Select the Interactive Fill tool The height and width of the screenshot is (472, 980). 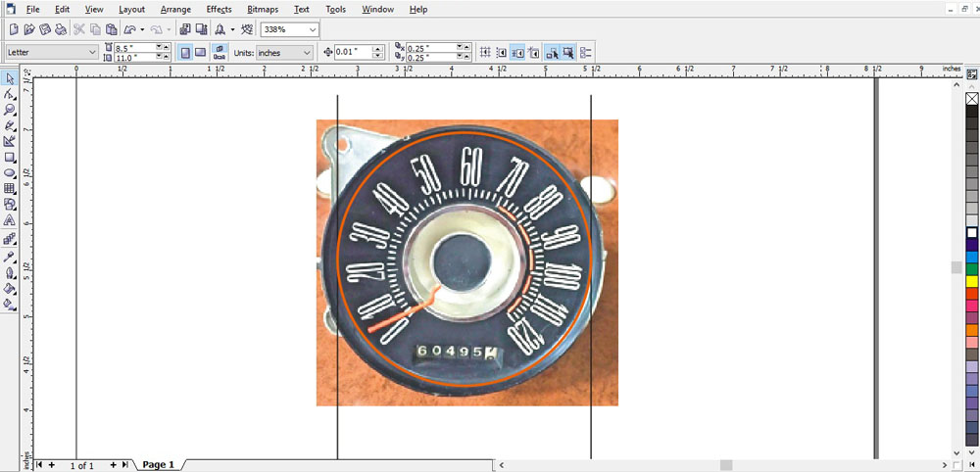(10, 305)
